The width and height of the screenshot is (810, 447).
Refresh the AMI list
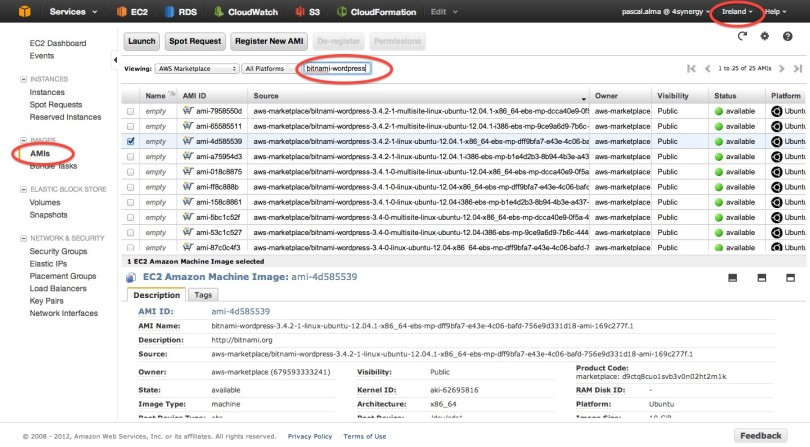[x=742, y=36]
